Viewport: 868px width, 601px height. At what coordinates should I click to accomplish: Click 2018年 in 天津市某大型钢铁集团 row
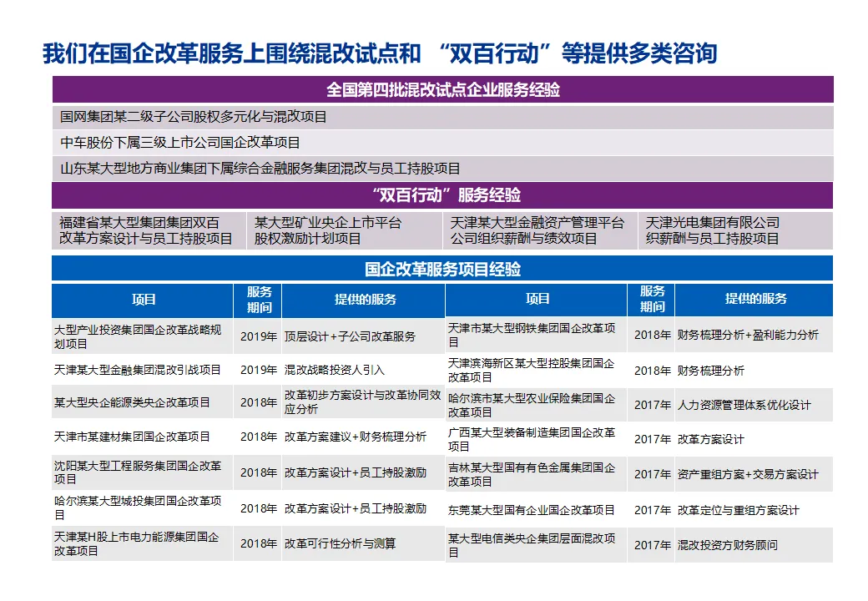point(652,335)
